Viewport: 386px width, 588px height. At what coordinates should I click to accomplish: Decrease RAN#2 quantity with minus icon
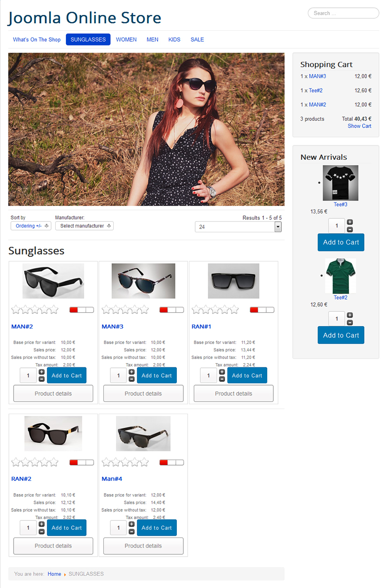[42, 531]
